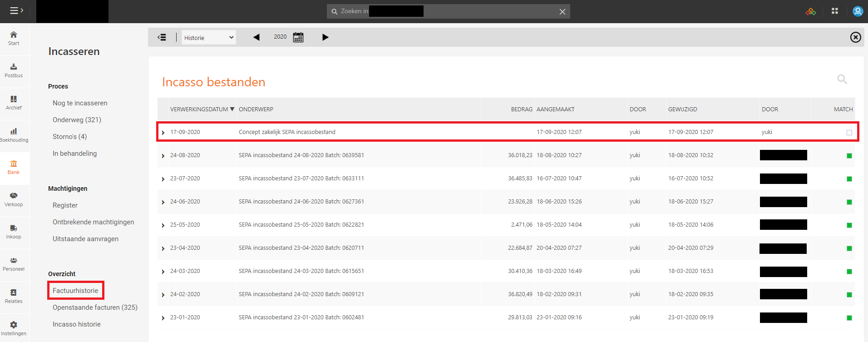Toggle match checkbox for the 17-09-2020 row
This screenshot has width=868, height=342.
(x=849, y=133)
